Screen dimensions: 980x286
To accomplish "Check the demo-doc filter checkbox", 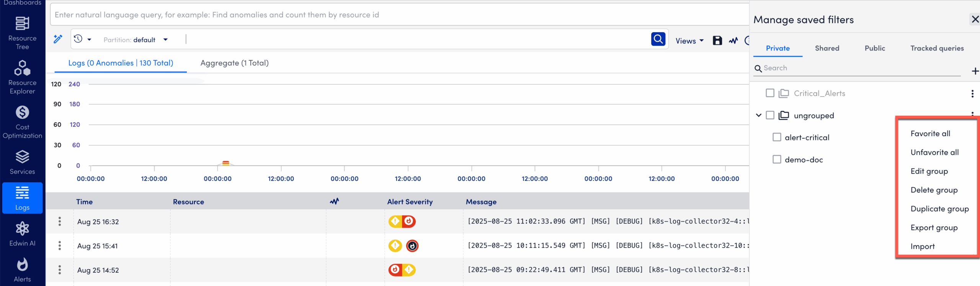I will pyautogui.click(x=777, y=159).
